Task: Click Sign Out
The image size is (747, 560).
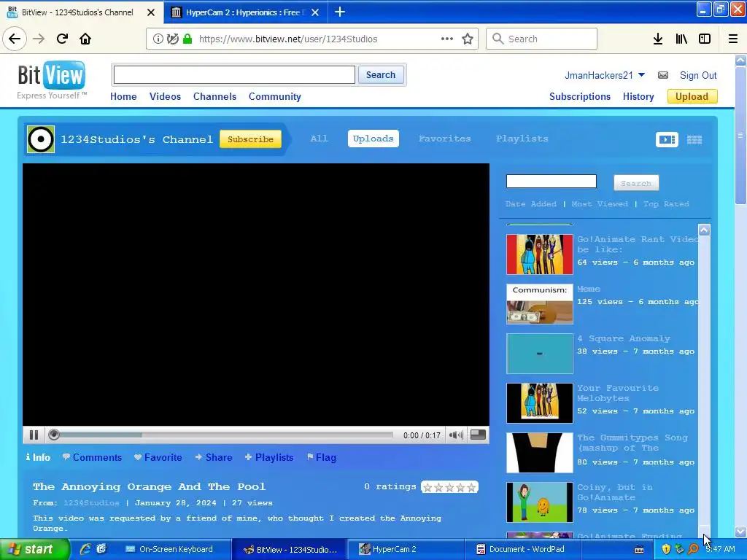Action: (698, 75)
